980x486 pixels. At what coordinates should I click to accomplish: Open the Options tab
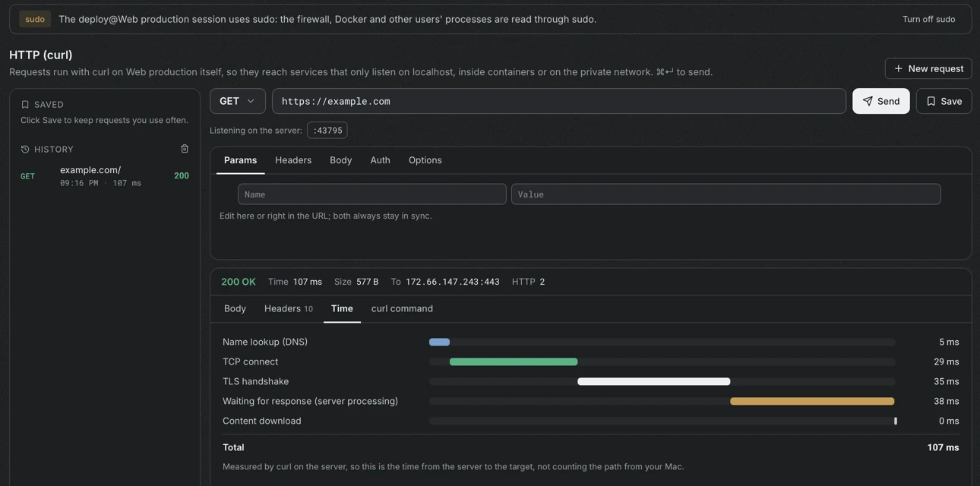coord(425,160)
